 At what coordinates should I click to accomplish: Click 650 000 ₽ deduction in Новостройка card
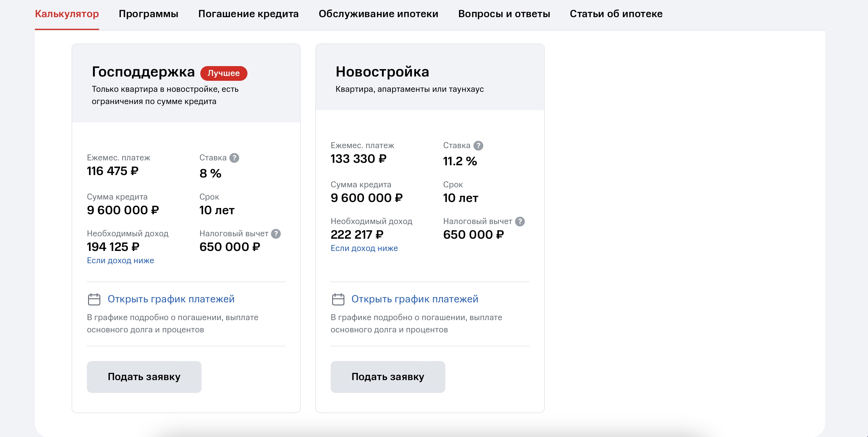pyautogui.click(x=473, y=235)
